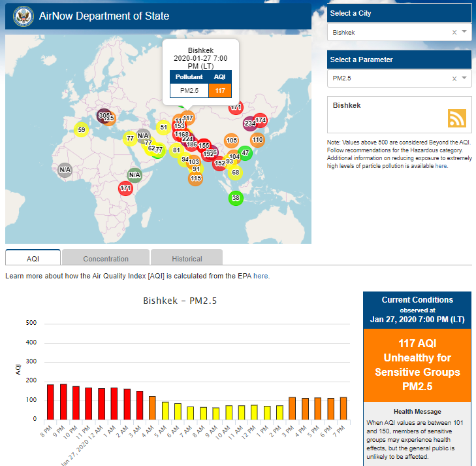Click the red 8 PM chart bar

click(x=50, y=402)
